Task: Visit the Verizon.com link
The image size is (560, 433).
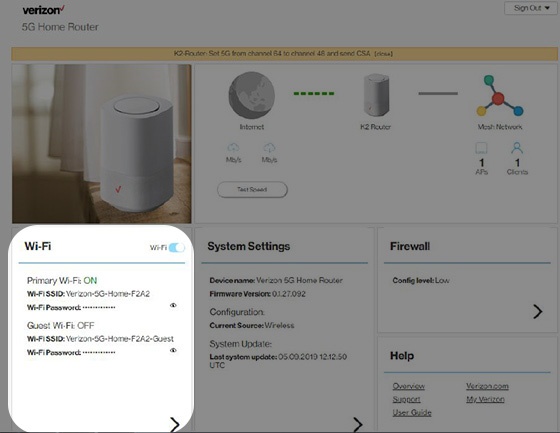Action: pyautogui.click(x=487, y=386)
